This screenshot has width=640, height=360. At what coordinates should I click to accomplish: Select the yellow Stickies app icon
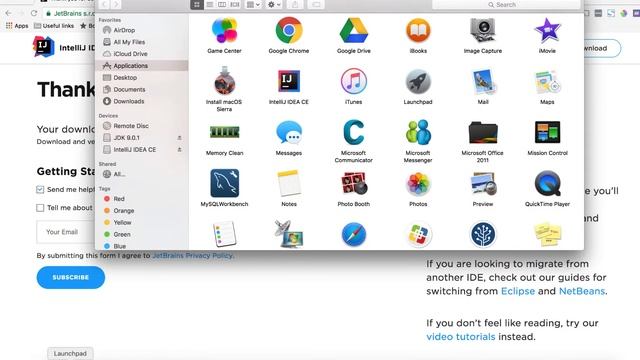[547, 234]
